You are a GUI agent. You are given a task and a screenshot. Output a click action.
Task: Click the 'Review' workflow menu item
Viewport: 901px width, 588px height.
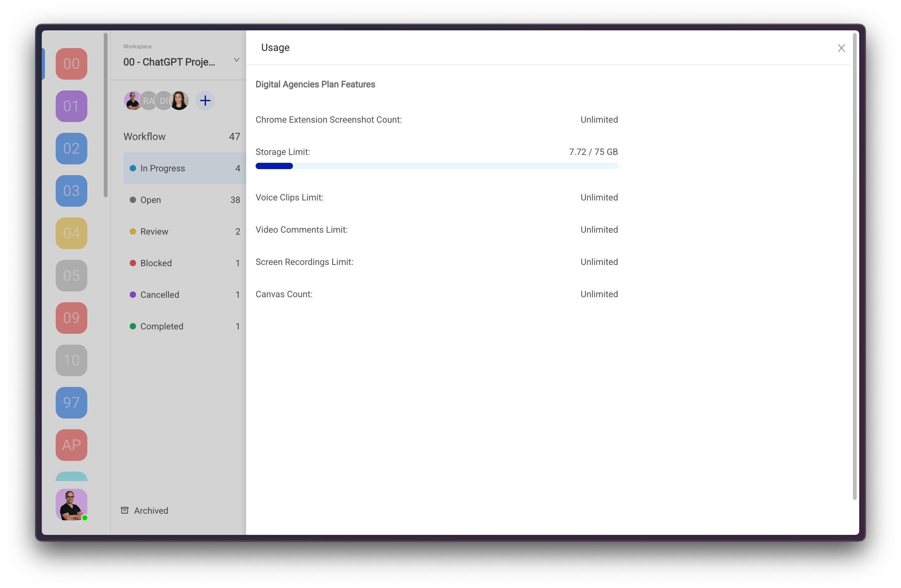[154, 232]
